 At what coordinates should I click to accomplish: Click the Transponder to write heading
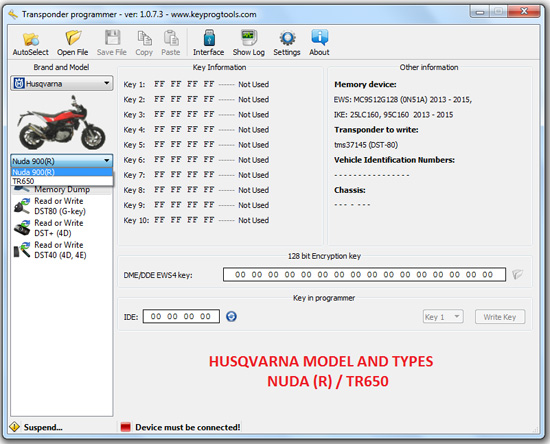376,130
